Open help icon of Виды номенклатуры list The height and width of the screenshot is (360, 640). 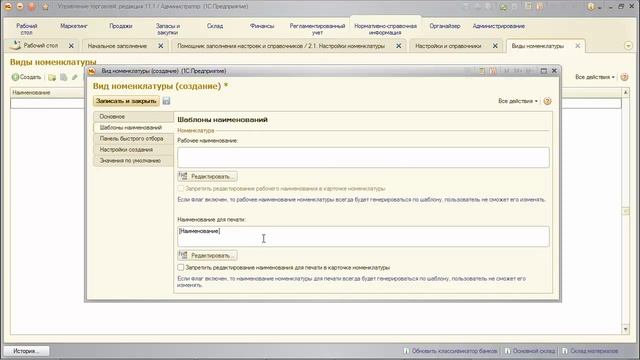[x=624, y=77]
